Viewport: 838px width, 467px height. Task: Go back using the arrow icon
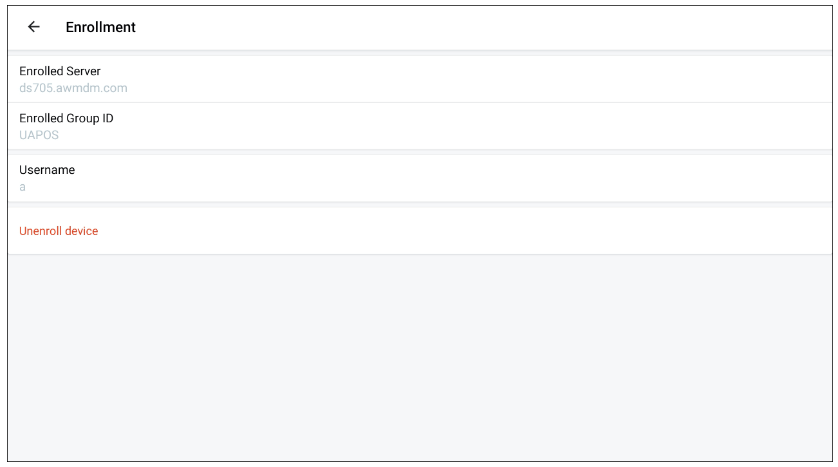[x=34, y=27]
